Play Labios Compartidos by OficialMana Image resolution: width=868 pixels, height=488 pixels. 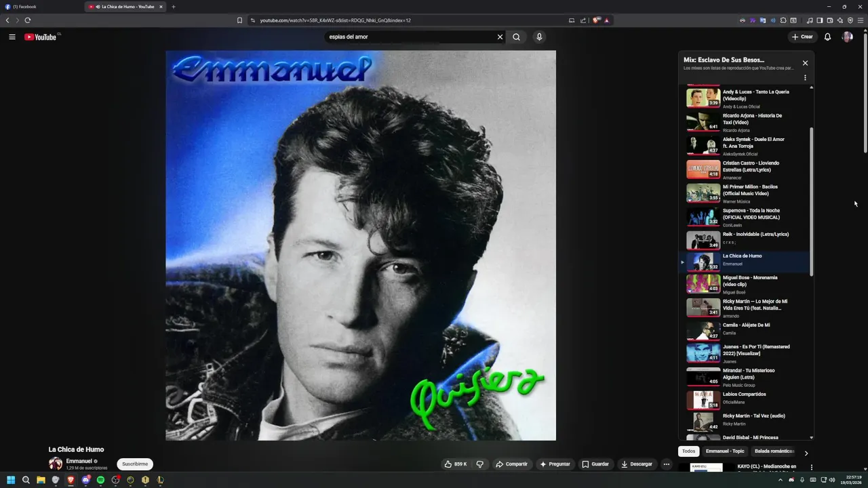tap(744, 399)
